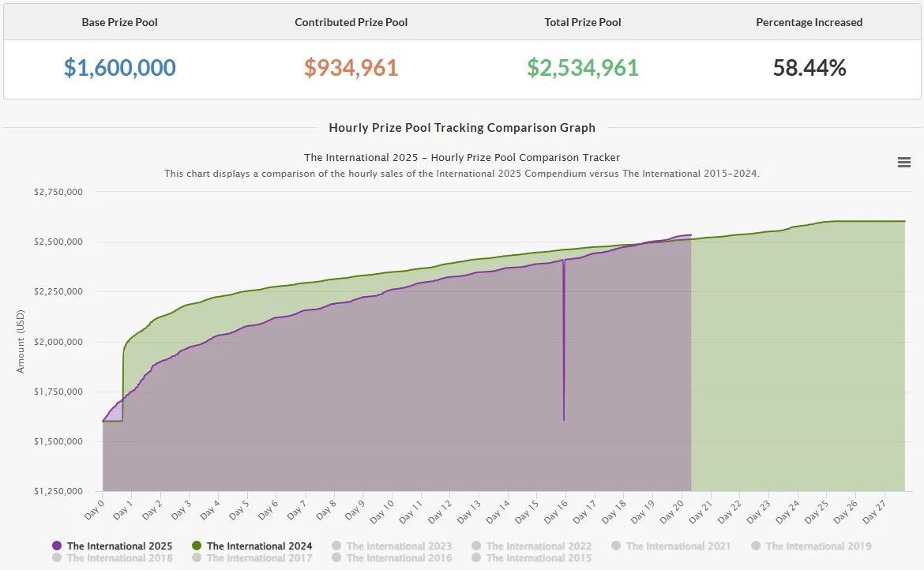Click the chart title The International 2025 tracker

click(x=462, y=158)
